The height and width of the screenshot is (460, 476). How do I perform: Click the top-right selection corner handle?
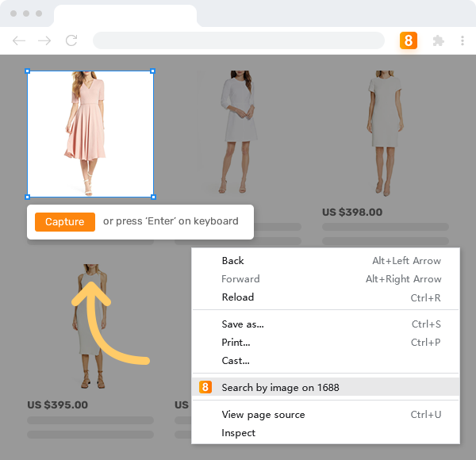point(153,71)
